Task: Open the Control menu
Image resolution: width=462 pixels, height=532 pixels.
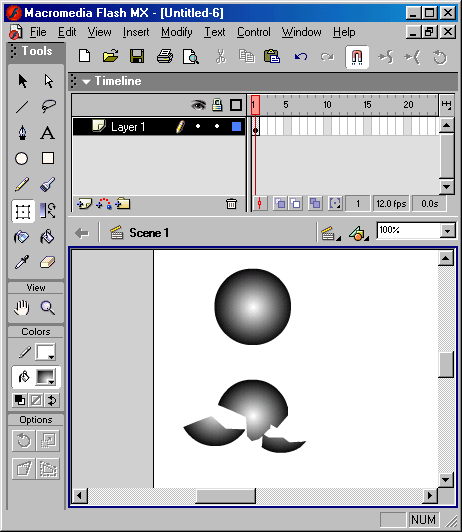Action: click(x=254, y=32)
